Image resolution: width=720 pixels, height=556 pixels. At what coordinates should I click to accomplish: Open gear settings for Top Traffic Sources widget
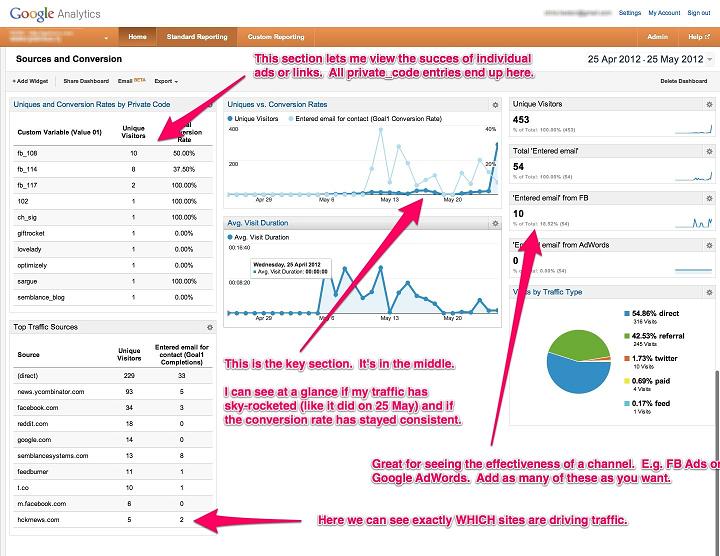(x=209, y=327)
